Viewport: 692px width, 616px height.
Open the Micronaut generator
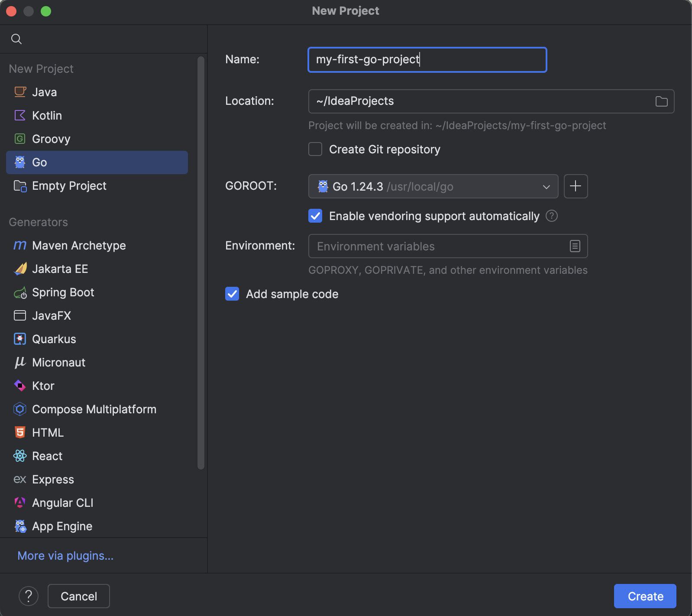pyautogui.click(x=97, y=363)
